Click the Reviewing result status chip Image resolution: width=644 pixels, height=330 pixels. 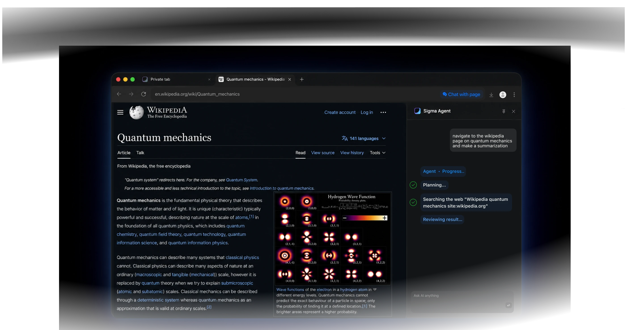(x=442, y=220)
